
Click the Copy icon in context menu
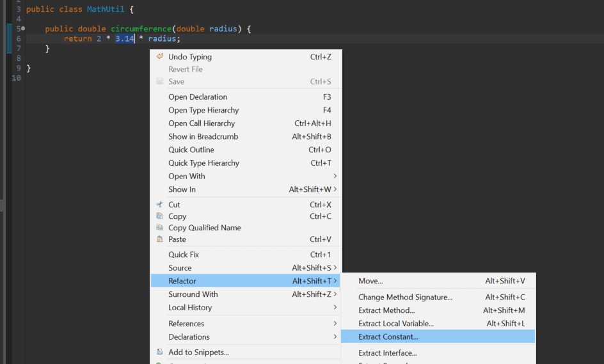click(159, 216)
